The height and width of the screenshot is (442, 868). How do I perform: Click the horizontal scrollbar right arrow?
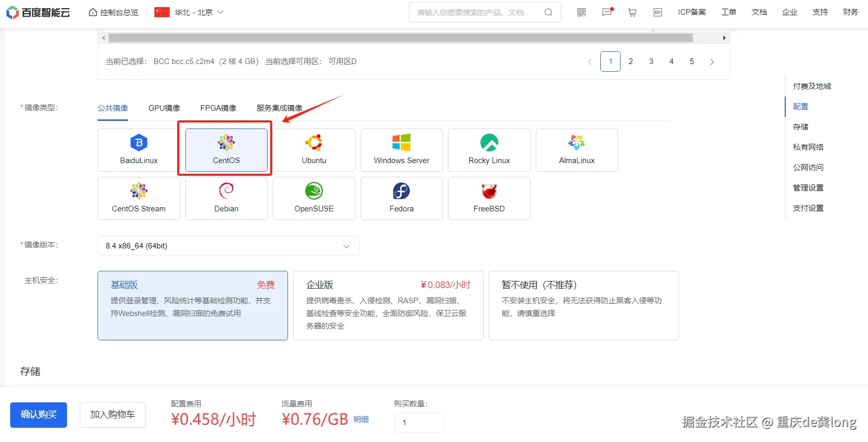click(x=724, y=38)
